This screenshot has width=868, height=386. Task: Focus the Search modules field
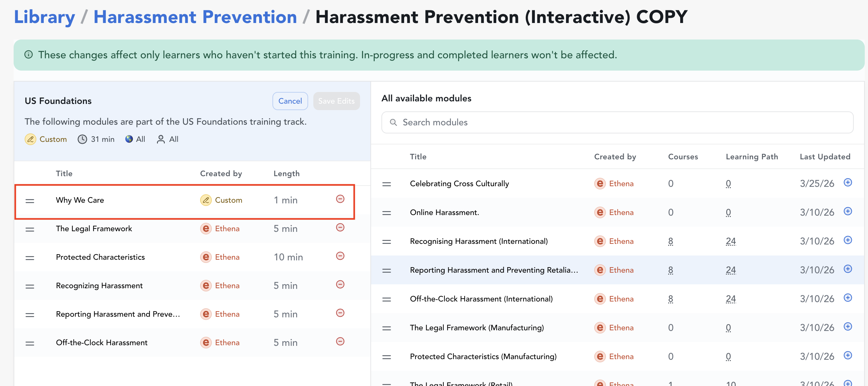point(617,122)
